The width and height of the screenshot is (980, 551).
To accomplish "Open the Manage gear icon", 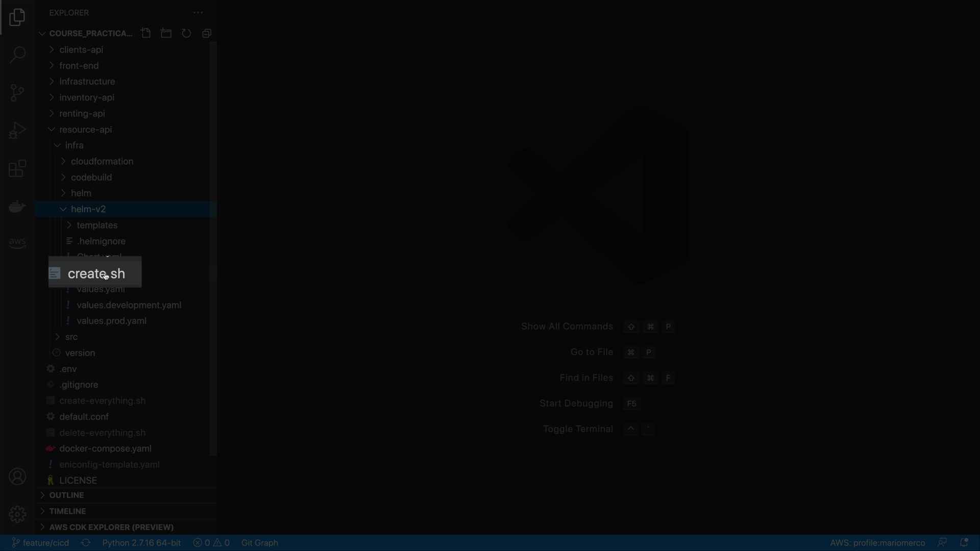I will point(17,514).
